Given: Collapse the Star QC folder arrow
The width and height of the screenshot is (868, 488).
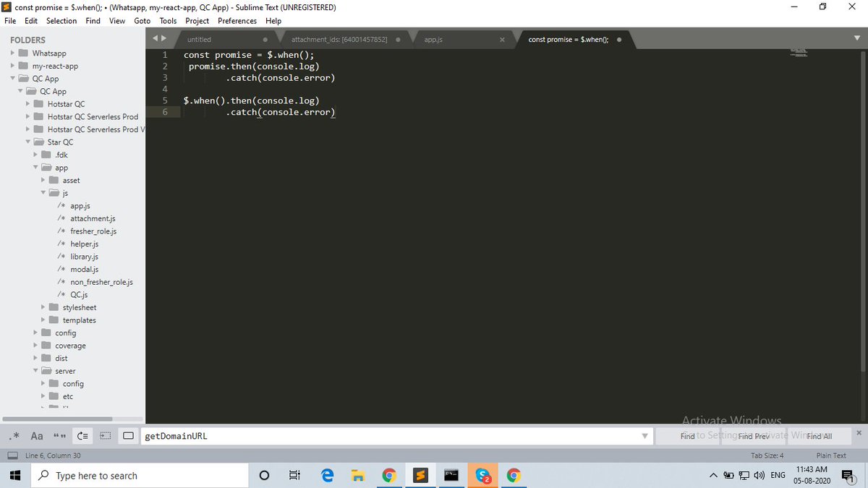Looking at the screenshot, I should pos(28,142).
